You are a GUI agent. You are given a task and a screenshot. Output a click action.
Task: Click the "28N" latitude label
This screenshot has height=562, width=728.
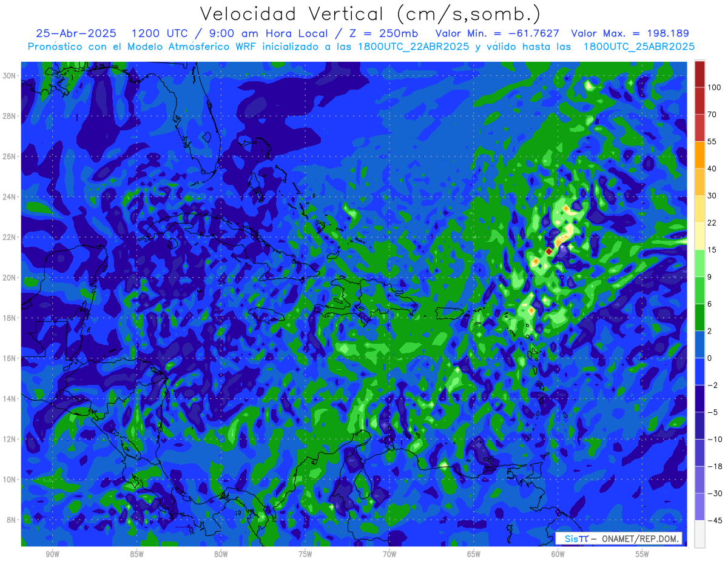[10, 116]
